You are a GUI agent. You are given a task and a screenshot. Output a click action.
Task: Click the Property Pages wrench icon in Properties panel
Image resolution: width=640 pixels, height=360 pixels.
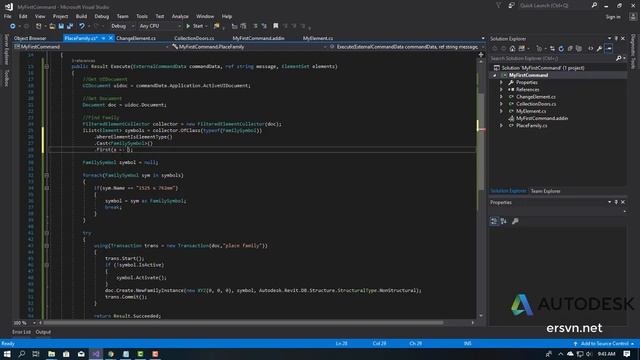[515, 221]
